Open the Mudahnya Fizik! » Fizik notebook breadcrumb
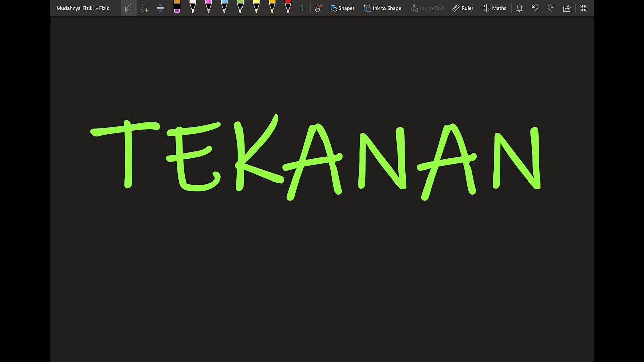The width and height of the screenshot is (644, 362). coord(83,8)
